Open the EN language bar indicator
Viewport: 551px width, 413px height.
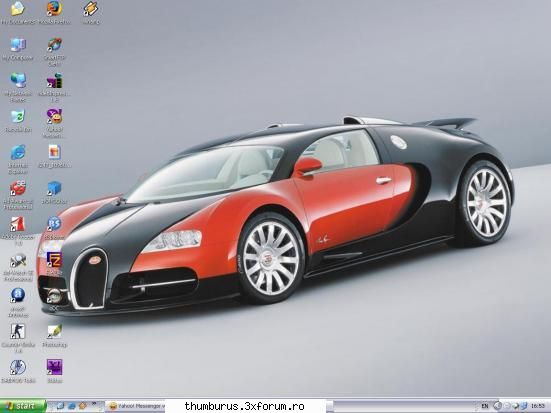(485, 406)
